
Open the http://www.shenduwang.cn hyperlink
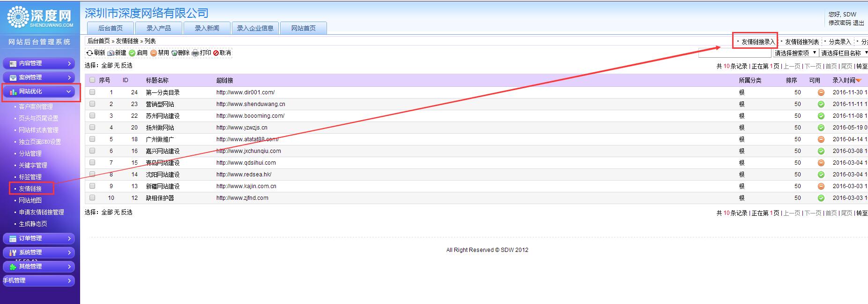251,104
